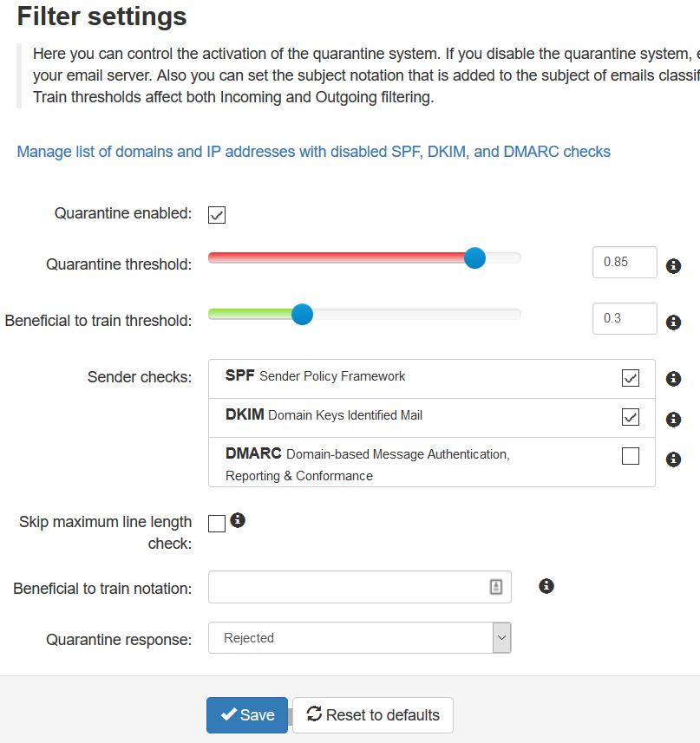The height and width of the screenshot is (743, 700).
Task: Click the Quarantine response dropdown arrow
Action: tap(502, 638)
